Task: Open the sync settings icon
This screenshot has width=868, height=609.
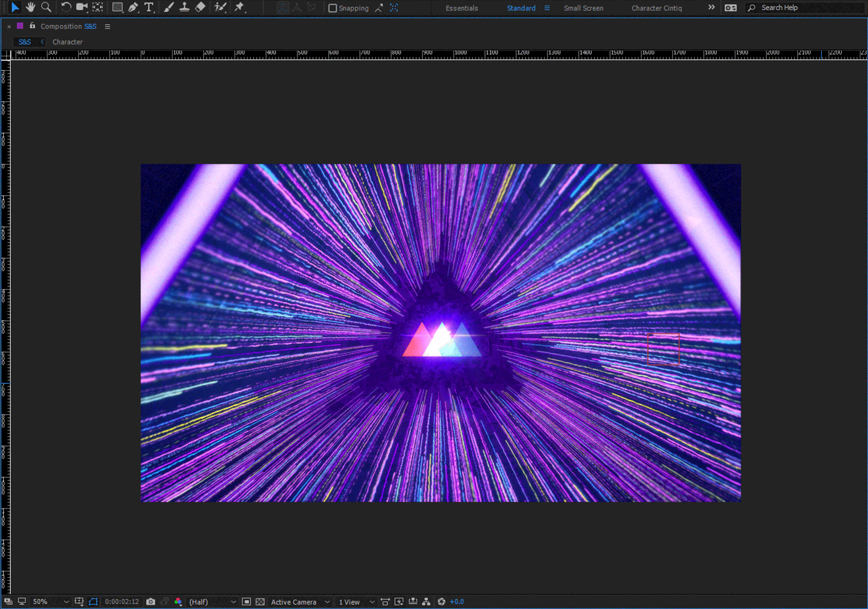Action: (x=731, y=8)
